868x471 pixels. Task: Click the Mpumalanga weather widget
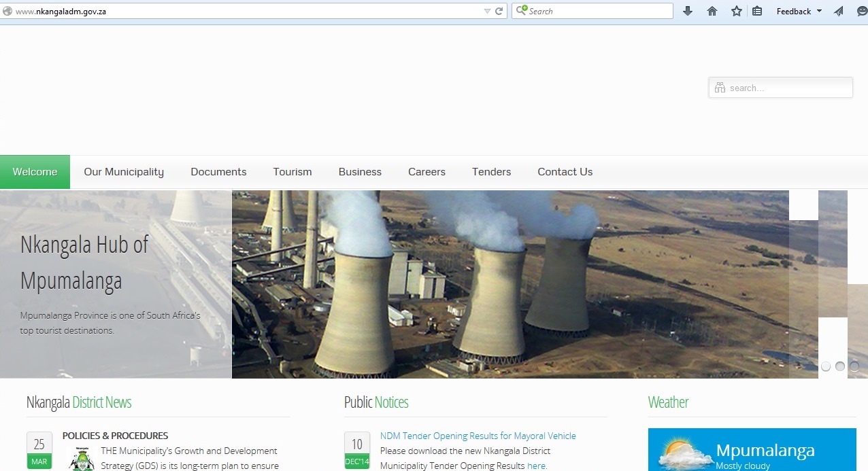click(x=752, y=450)
